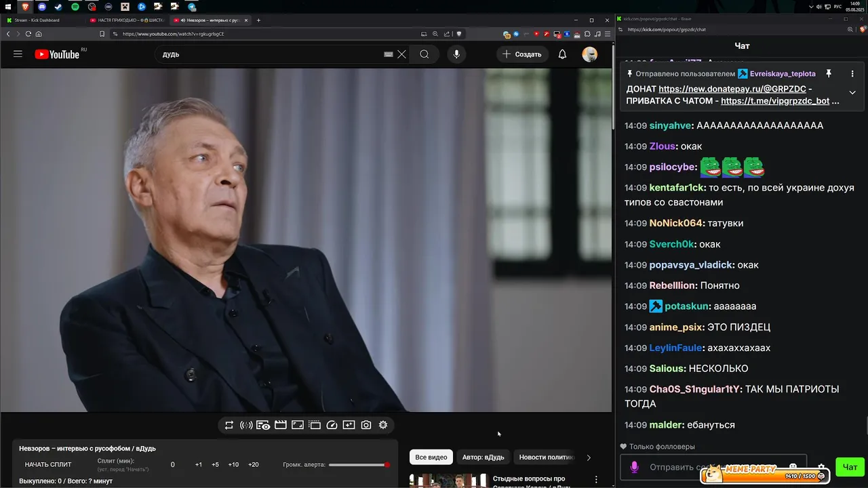Viewport: 868px width, 488px height.
Task: Open 'Стыдные вопросы про' recommended video thumbnail
Action: pos(448,481)
